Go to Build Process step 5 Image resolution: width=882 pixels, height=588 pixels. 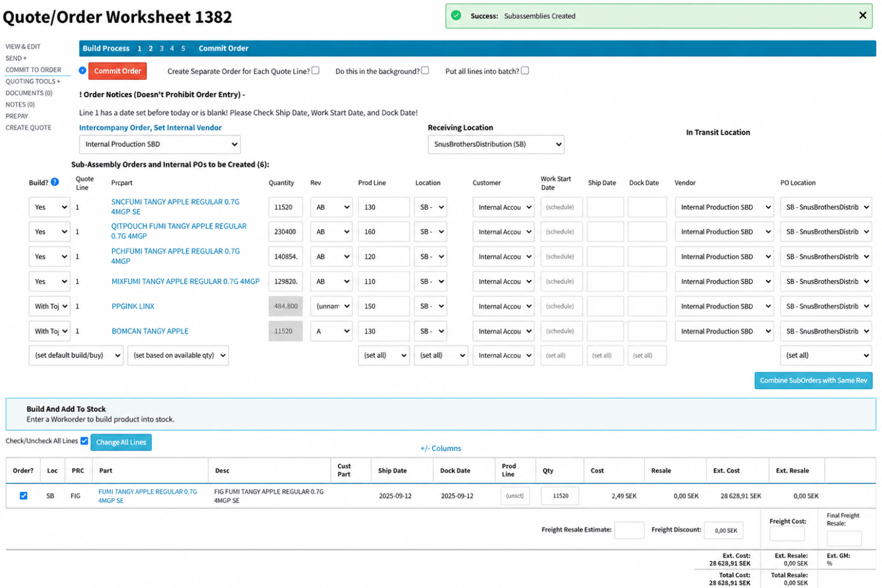tap(183, 48)
